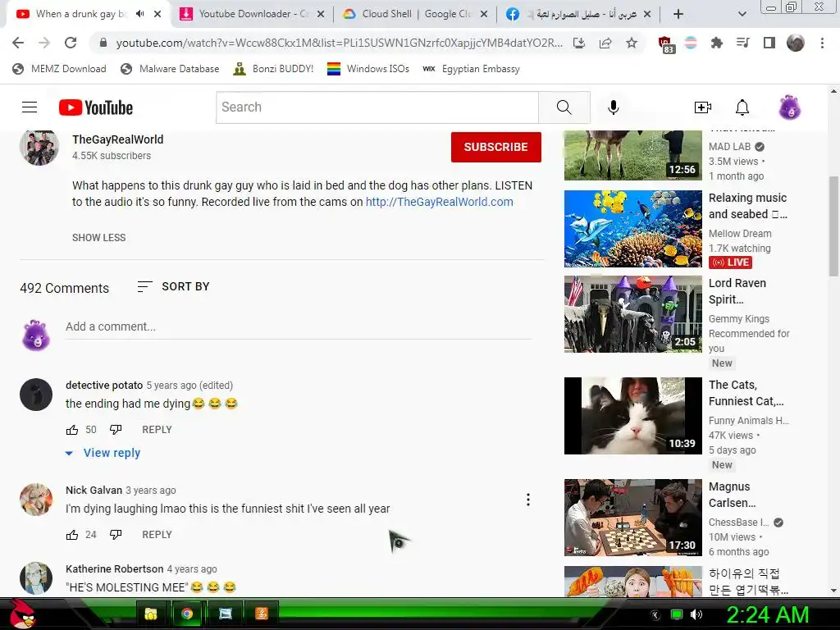Viewport: 840px width, 630px height.
Task: Switch to the Cloud Shell tab
Action: click(x=415, y=14)
